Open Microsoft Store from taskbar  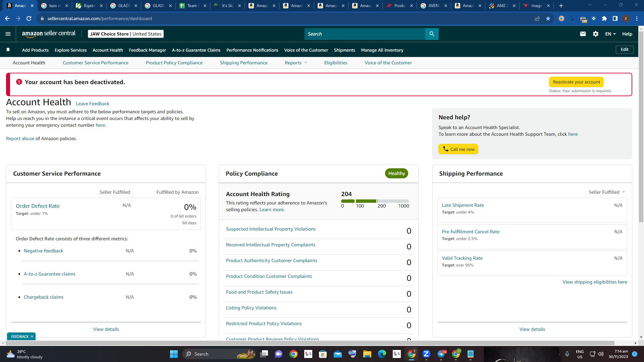(323, 354)
